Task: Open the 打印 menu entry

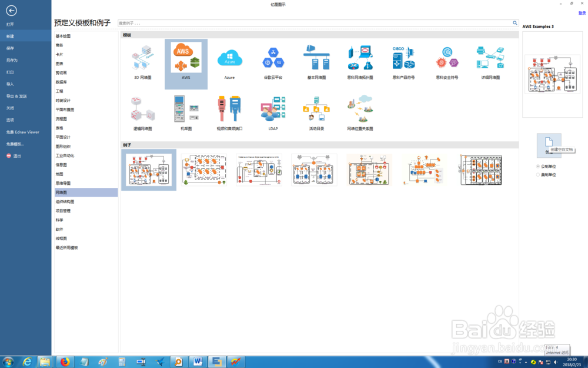Action: [10, 72]
